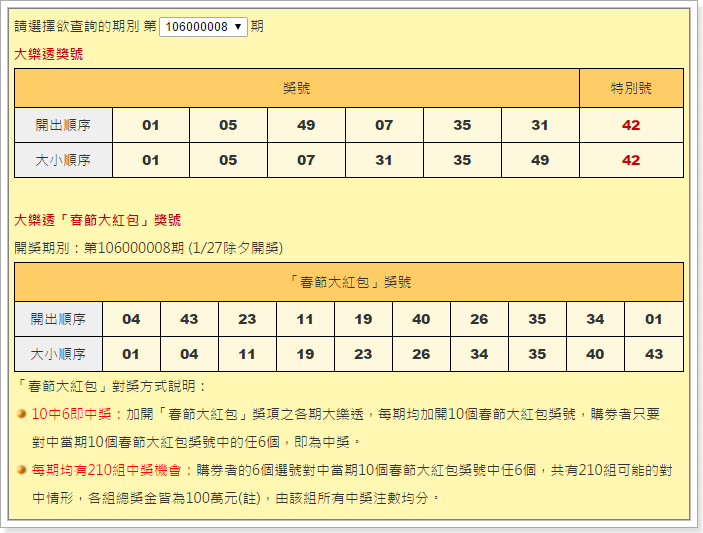Open the draw period dropdown 106000008
Viewport: 703px width, 533px height.
(x=203, y=27)
